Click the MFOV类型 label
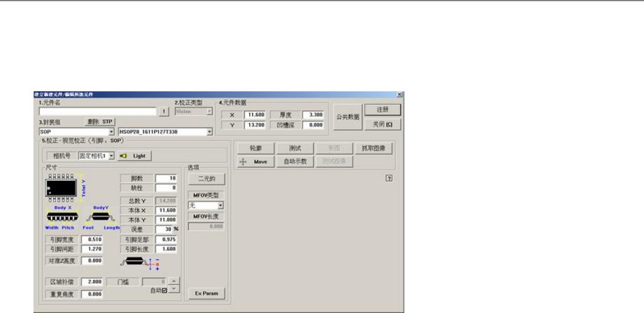The height and width of the screenshot is (313, 644). point(206,195)
